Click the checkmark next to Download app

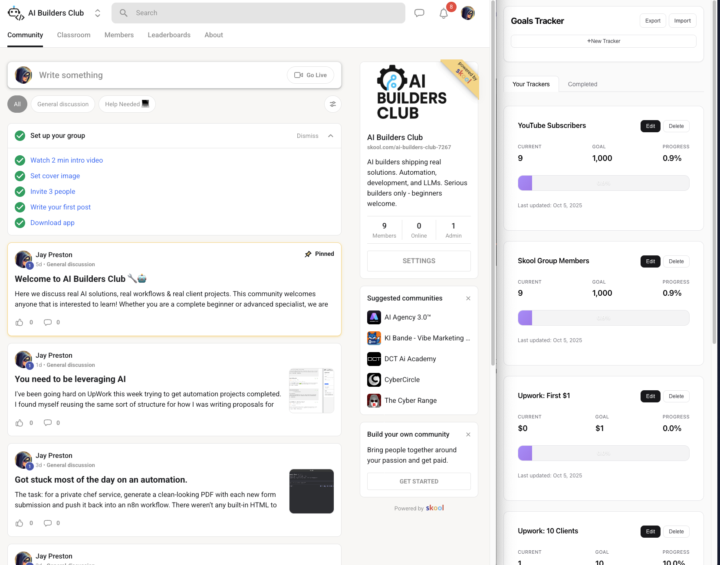click(x=20, y=223)
